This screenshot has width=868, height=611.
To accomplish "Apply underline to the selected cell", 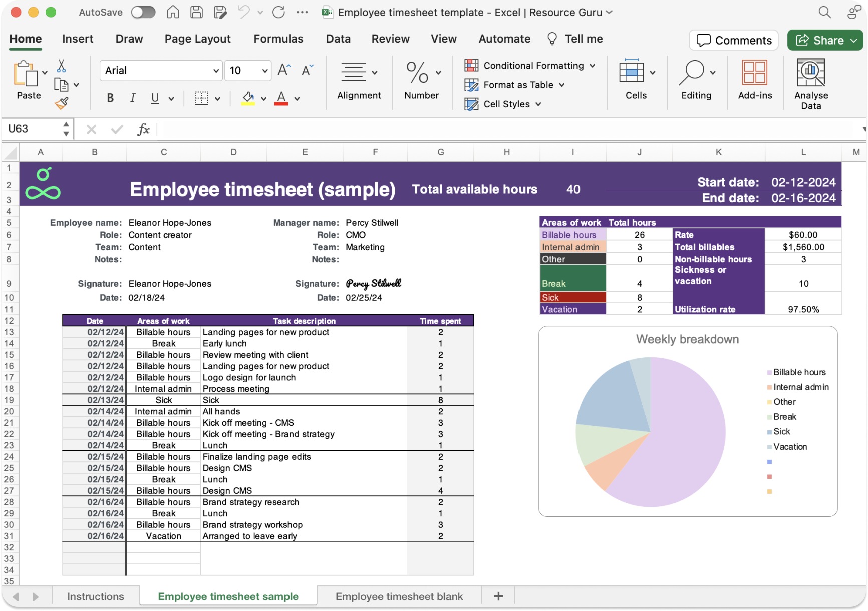I will point(155,98).
